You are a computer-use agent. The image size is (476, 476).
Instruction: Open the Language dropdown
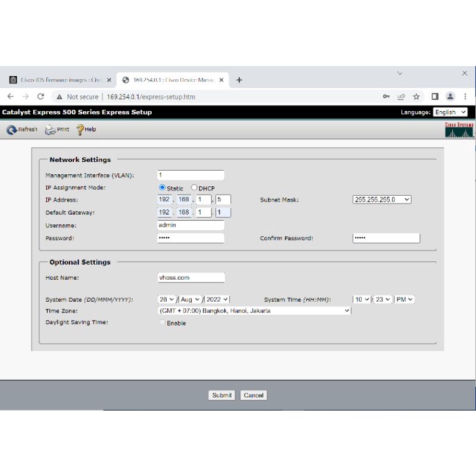[x=450, y=112]
